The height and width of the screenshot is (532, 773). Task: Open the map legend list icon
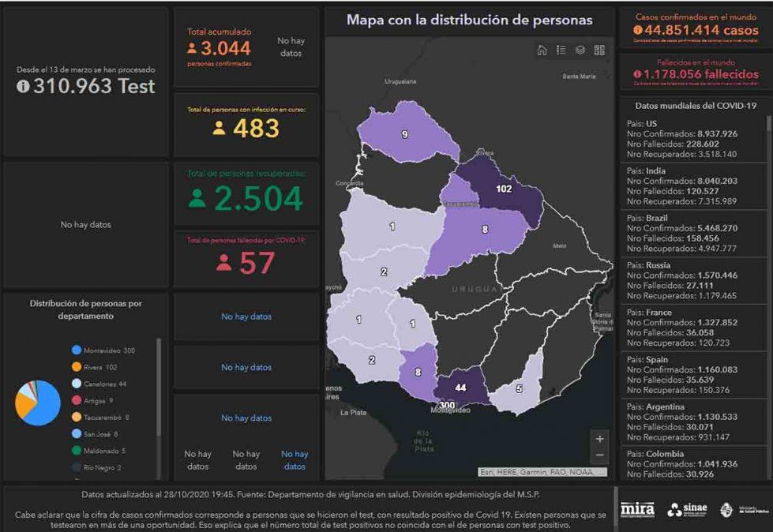(x=561, y=51)
